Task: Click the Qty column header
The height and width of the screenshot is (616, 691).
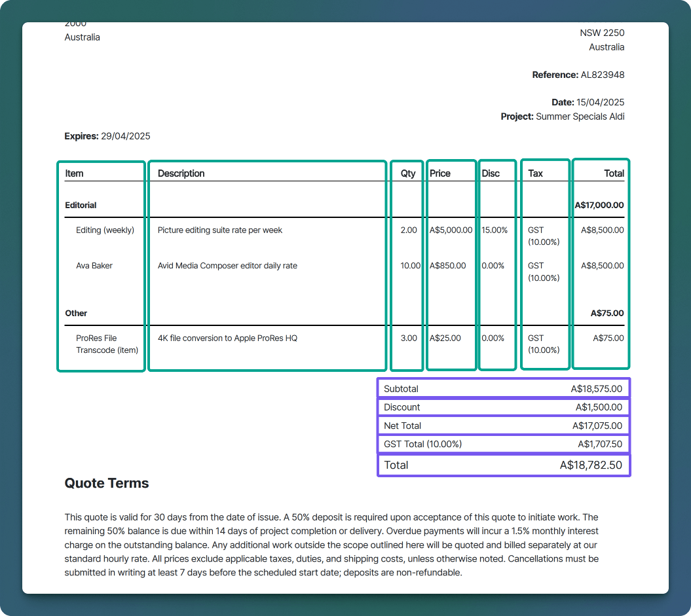Action: click(408, 173)
